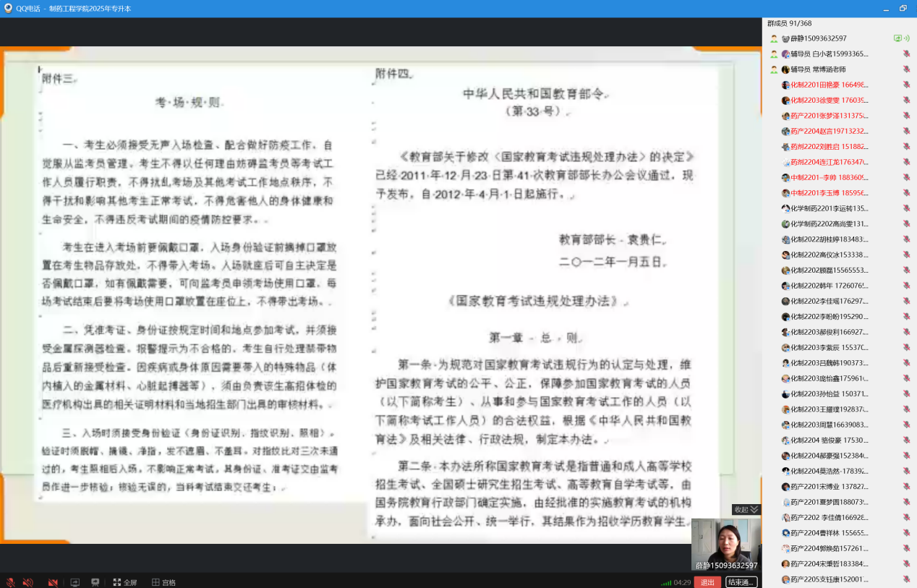Unmute the microphone in bottom toolbar
This screenshot has height=588, width=917.
(10, 582)
